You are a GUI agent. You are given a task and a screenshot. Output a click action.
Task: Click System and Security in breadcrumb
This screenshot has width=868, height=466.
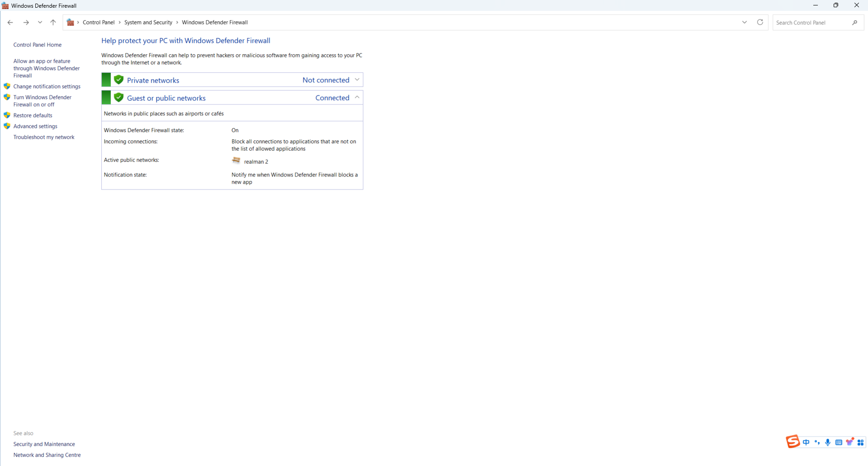(148, 23)
